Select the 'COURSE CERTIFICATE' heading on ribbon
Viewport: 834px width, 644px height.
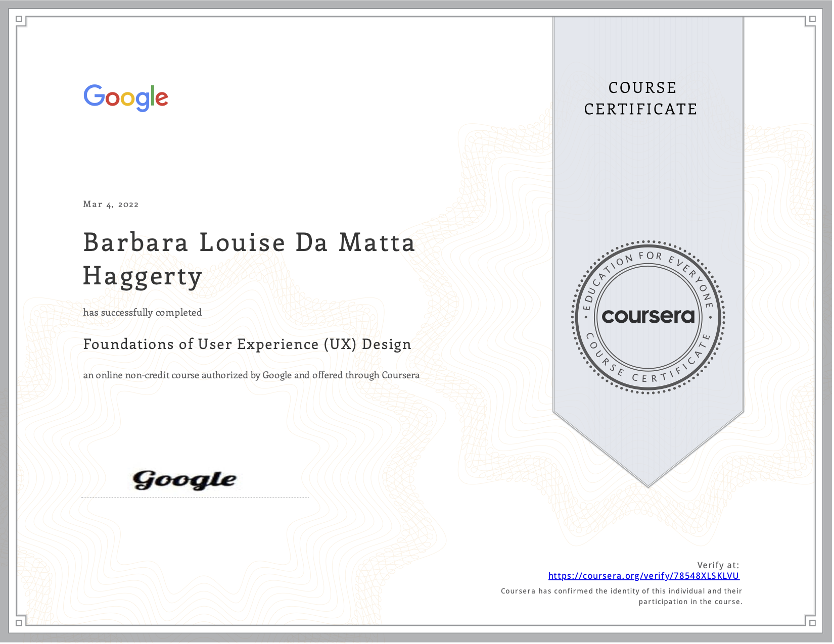(641, 98)
